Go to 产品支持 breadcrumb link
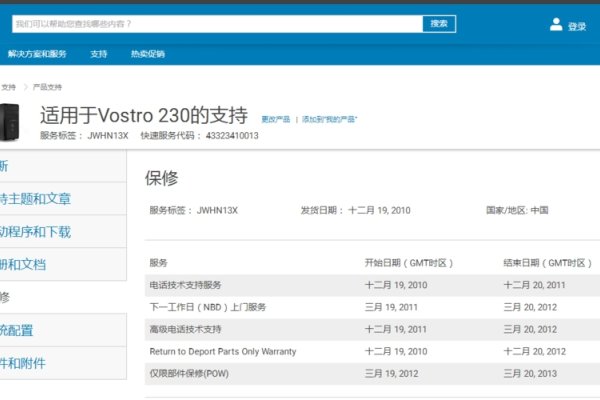Screen dimensions: 600x400 point(47,87)
